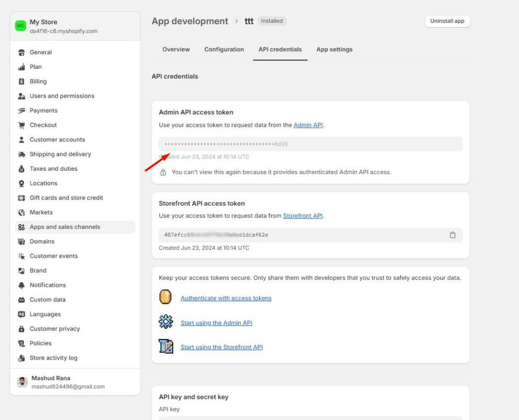Open Authenticate with access tokens link
Image resolution: width=519 pixels, height=420 pixels.
pyautogui.click(x=226, y=298)
